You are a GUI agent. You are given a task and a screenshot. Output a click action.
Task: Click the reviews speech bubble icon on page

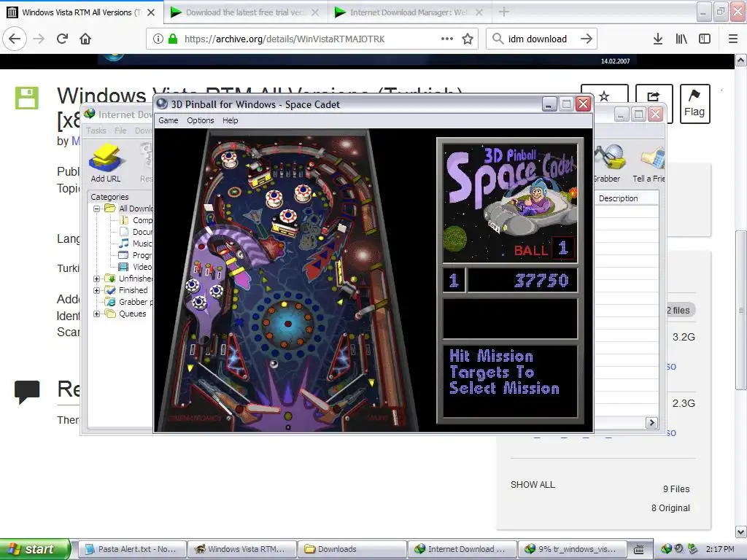pos(27,392)
